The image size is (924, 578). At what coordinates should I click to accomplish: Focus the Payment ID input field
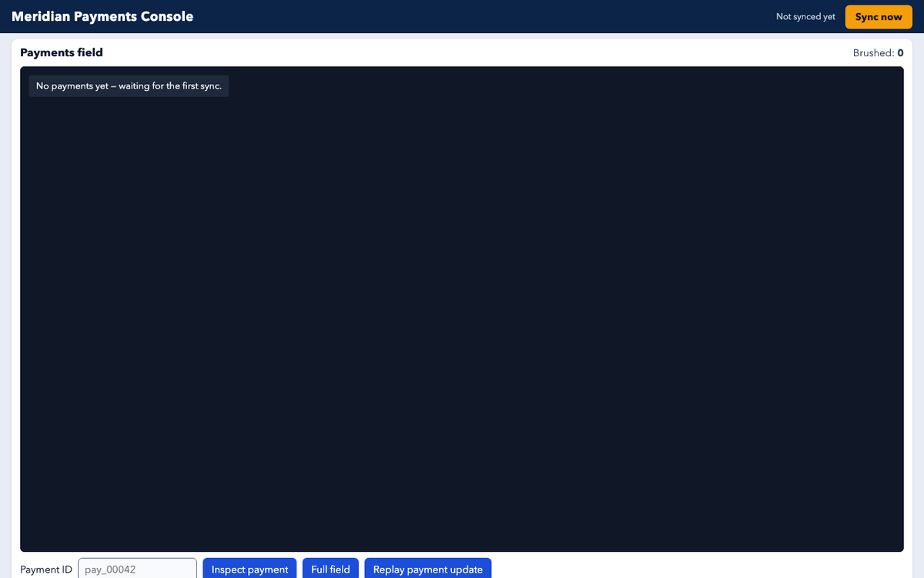(138, 569)
